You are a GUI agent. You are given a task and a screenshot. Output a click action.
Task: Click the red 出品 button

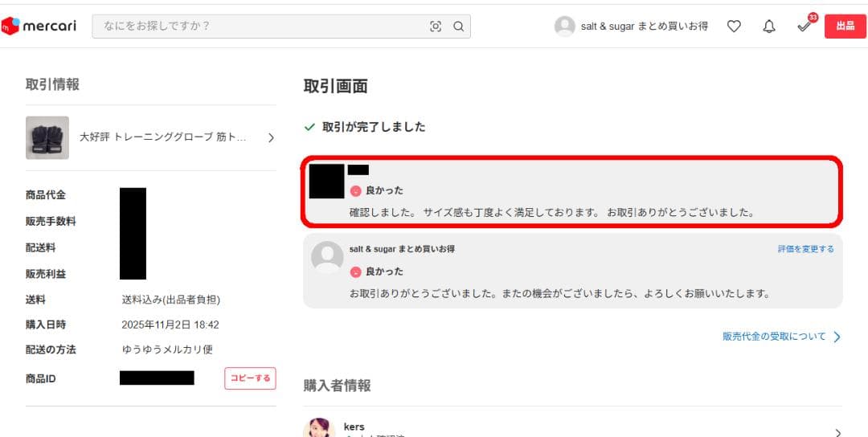(845, 26)
